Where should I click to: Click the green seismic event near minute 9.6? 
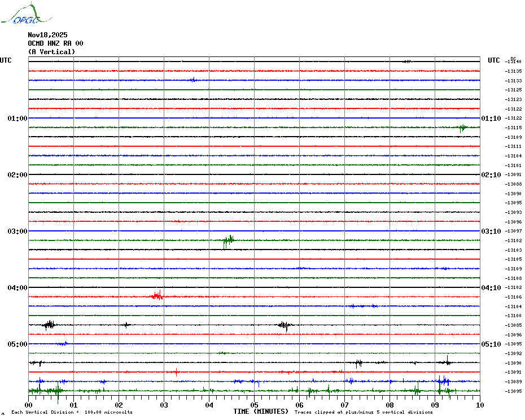point(463,128)
